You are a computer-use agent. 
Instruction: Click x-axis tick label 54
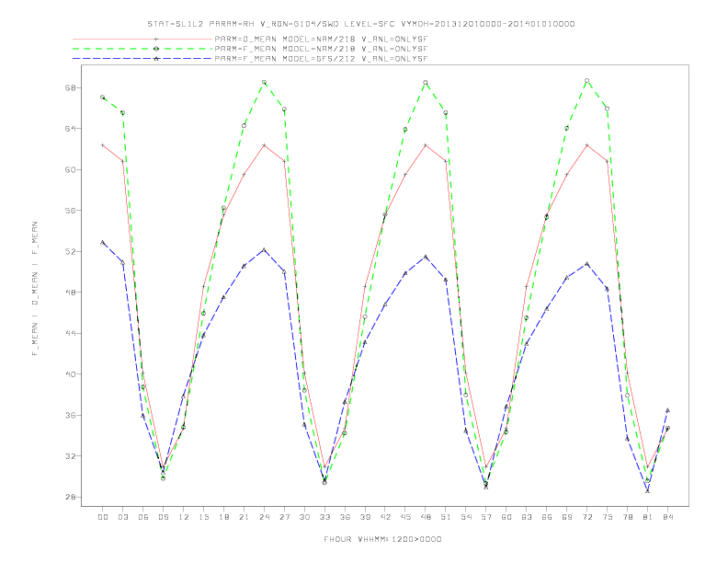pos(466,517)
